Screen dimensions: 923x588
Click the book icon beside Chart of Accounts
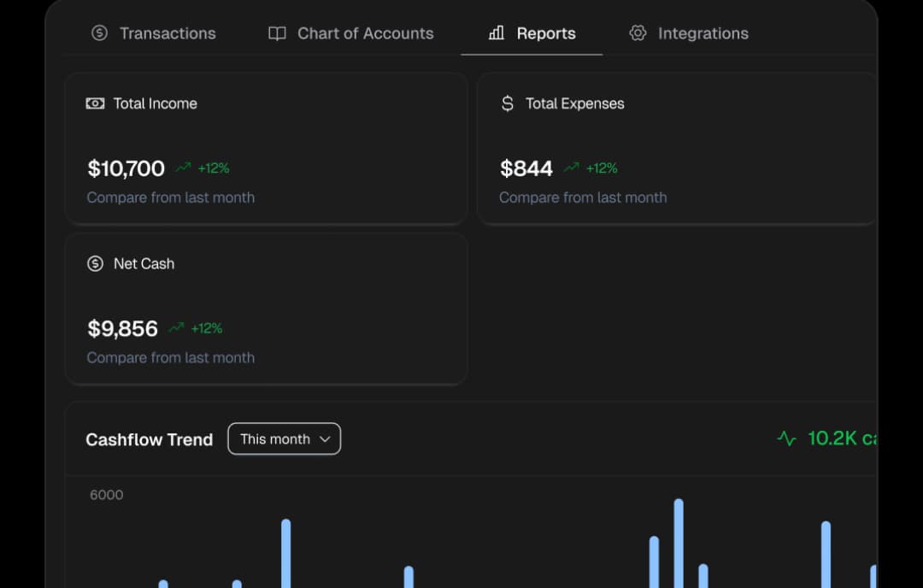[x=275, y=33]
